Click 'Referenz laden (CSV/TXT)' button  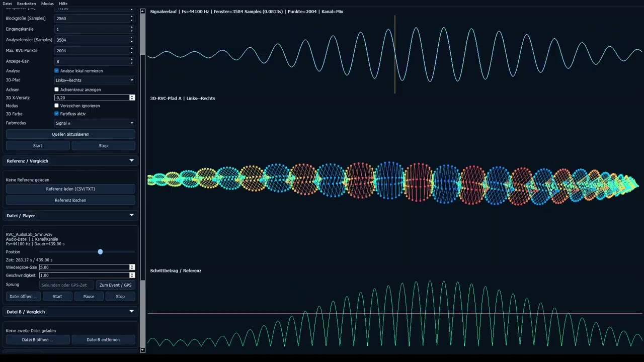[70, 189]
